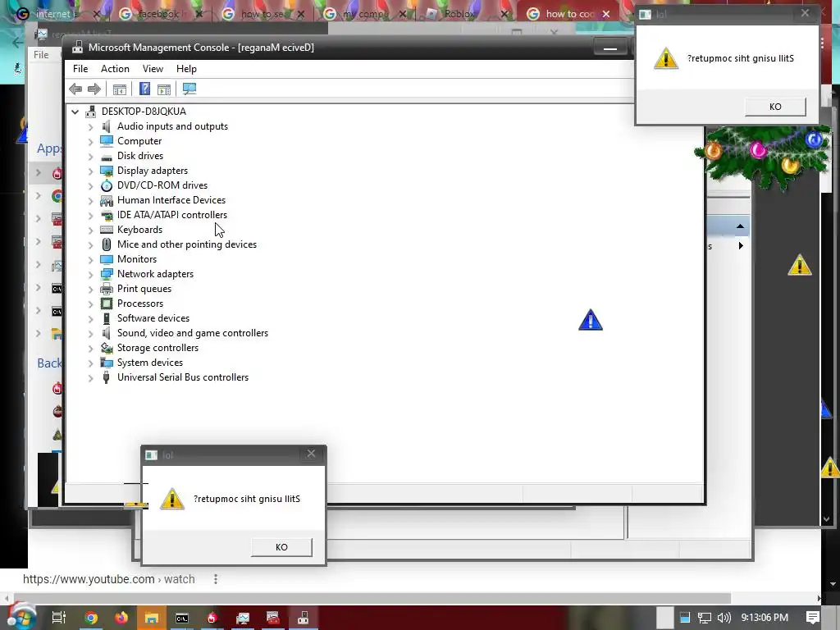Expand IDE ATA/ATAPI controllers category

pos(90,216)
